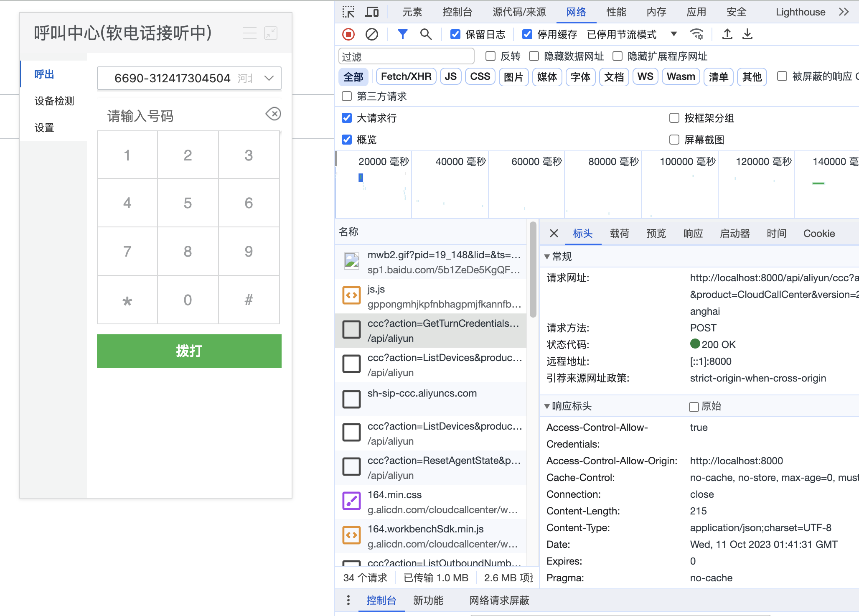Open softphone settings in sidebar
Screen dimensions: 859x616
44,127
